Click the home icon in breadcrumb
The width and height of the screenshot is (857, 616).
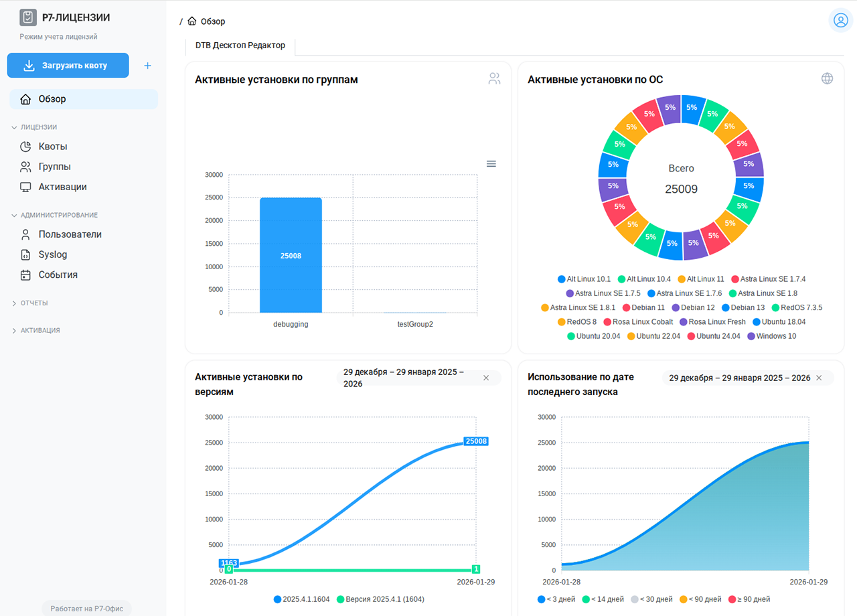(x=192, y=21)
